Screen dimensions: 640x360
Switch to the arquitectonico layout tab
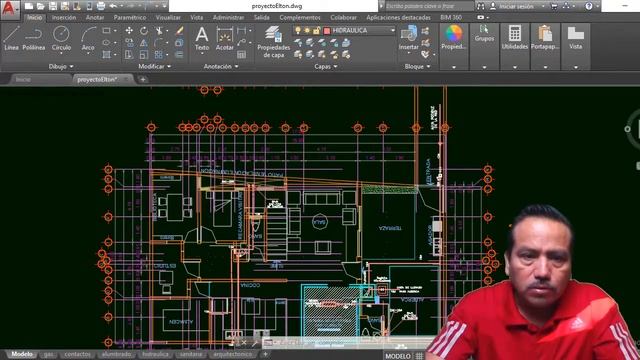click(x=233, y=354)
